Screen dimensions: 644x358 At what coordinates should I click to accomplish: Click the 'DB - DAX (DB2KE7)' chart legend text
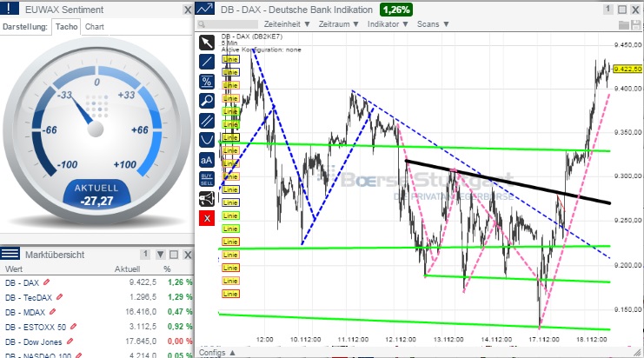[252, 36]
